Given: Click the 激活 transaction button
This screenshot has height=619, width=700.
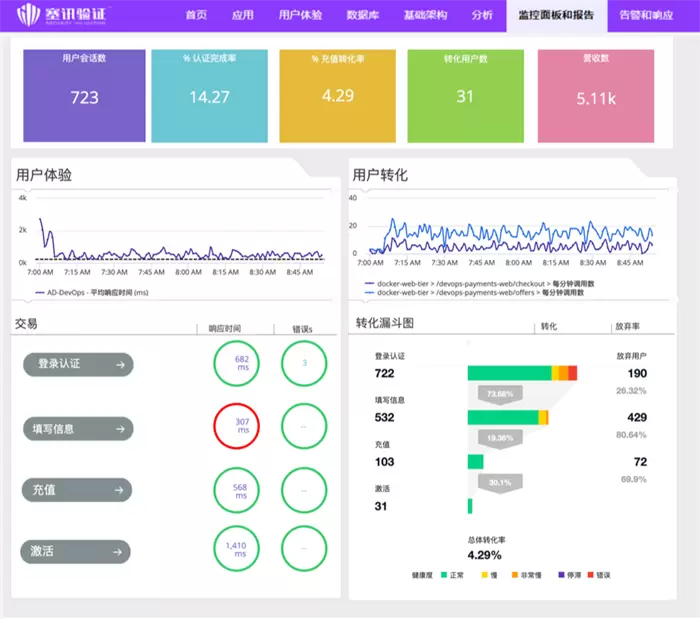Looking at the screenshot, I should pyautogui.click(x=77, y=551).
